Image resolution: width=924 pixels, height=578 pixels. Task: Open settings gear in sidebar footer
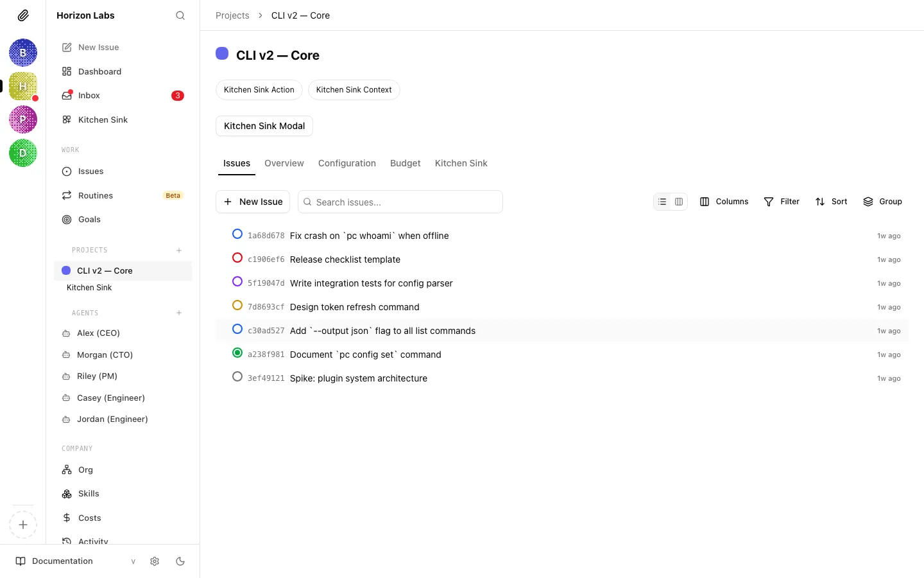[155, 561]
